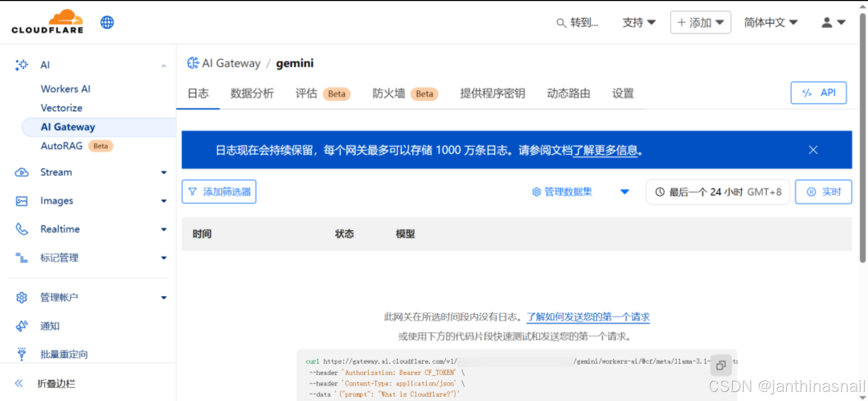This screenshot has width=868, height=401.
Task: Click the 管理帐户 gear icon
Action: tap(21, 298)
